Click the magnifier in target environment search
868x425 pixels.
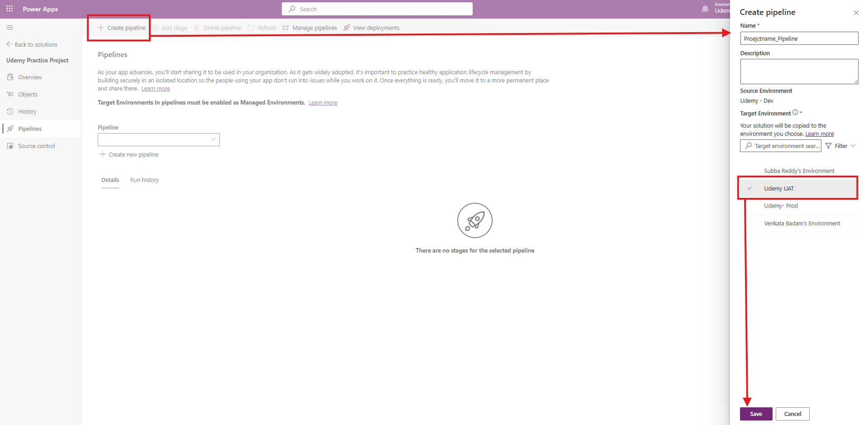pyautogui.click(x=749, y=146)
